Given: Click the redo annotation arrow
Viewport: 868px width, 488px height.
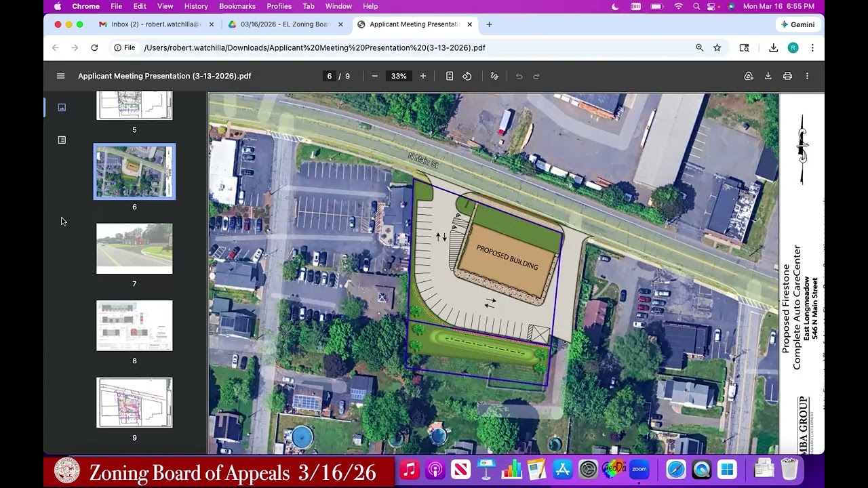Looking at the screenshot, I should [536, 76].
